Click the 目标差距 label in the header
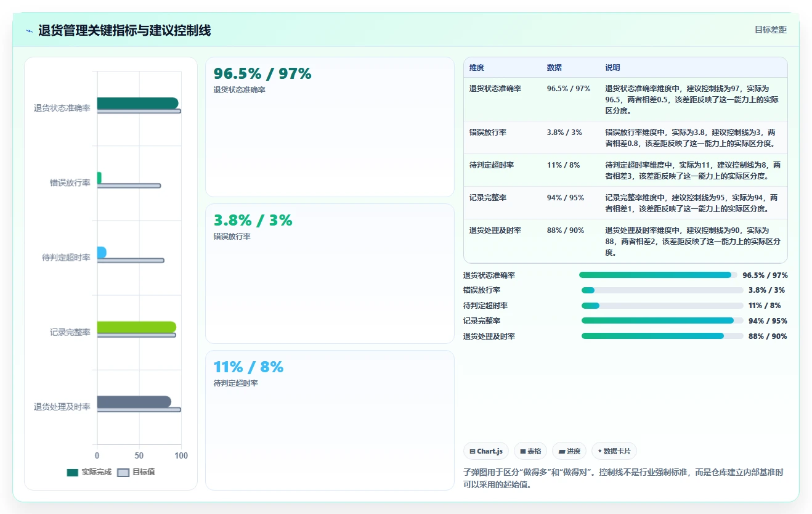The height and width of the screenshot is (514, 812). (x=771, y=30)
